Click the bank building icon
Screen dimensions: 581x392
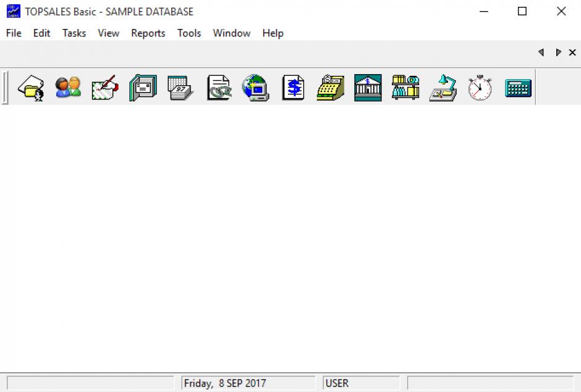(368, 88)
